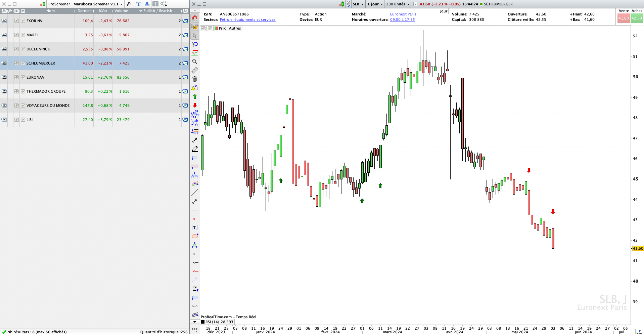The image size is (644, 334).
Task: Select the Autres tab on chart
Action: tap(235, 28)
